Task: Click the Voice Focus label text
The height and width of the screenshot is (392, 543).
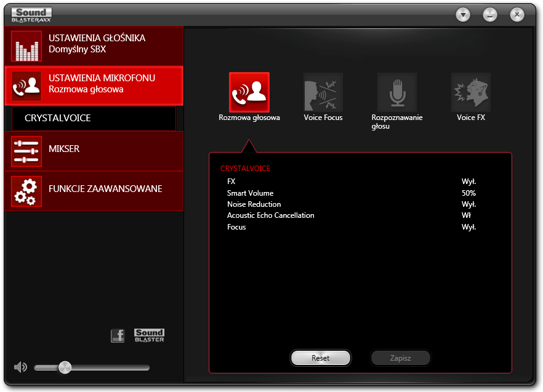Action: coord(323,118)
